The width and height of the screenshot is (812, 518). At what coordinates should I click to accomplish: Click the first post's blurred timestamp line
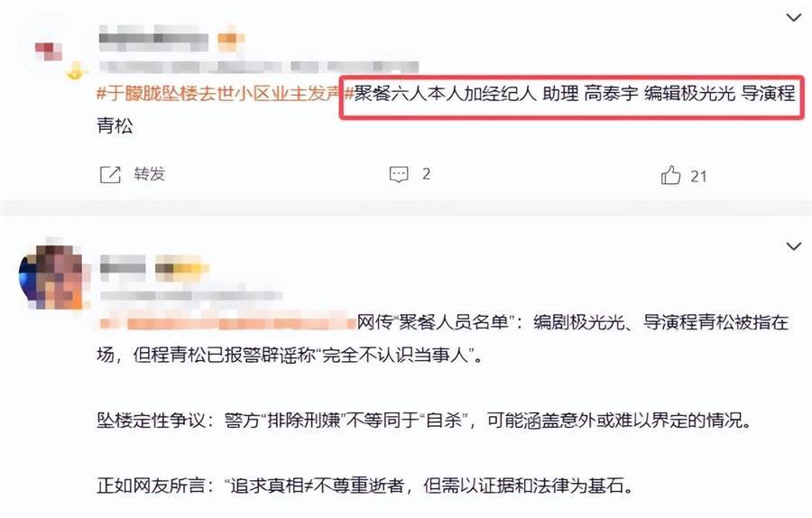[x=258, y=67]
